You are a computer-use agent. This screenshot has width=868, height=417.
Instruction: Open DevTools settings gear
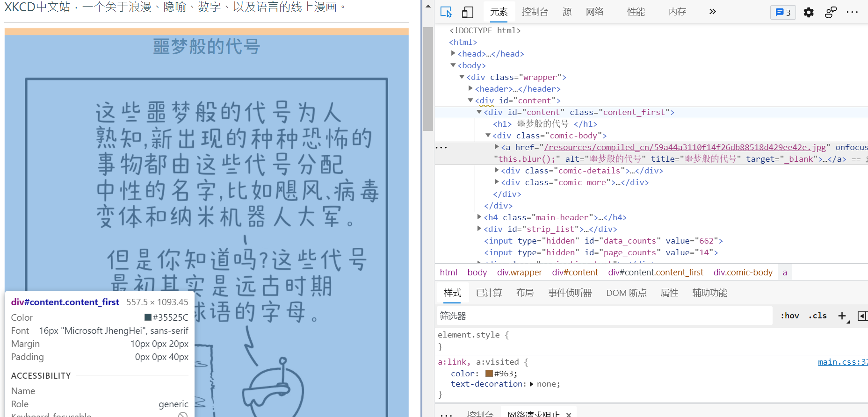(x=809, y=13)
